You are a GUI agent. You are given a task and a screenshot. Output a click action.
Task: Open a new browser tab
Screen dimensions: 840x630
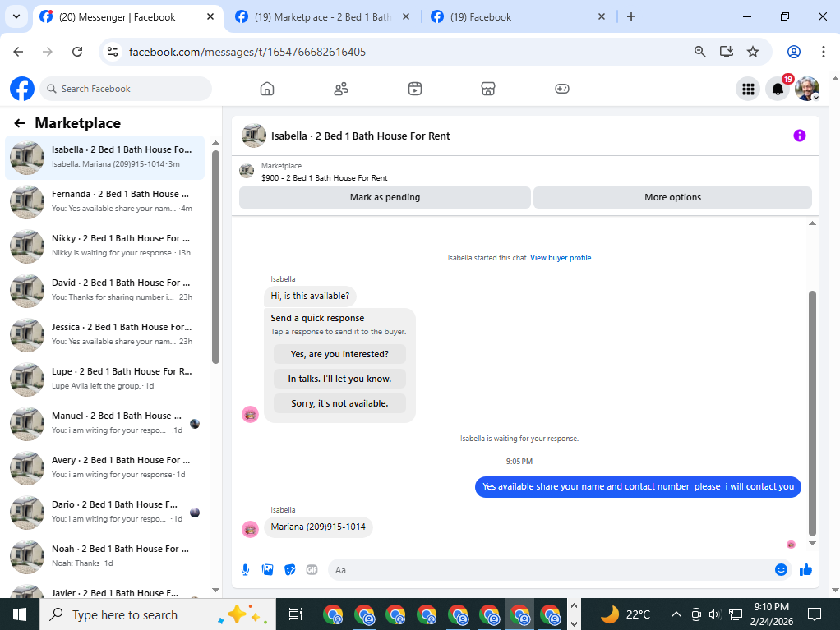[x=631, y=17]
